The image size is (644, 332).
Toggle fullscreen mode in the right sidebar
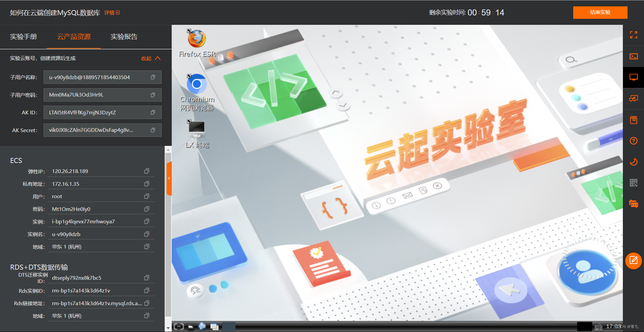pos(633,35)
